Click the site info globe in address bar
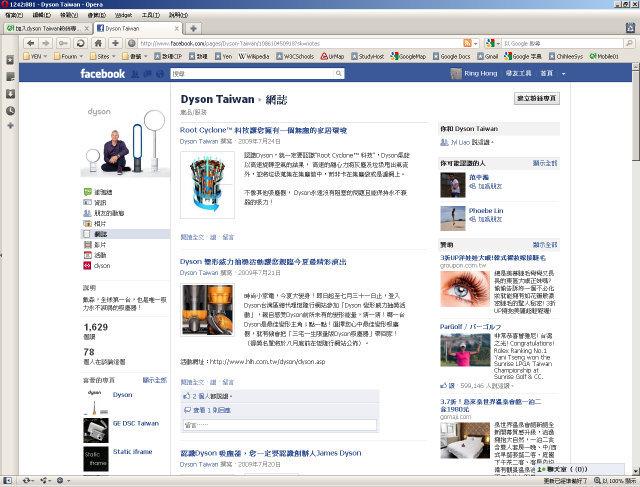Viewport: 640px width, 487px height. 131,43
